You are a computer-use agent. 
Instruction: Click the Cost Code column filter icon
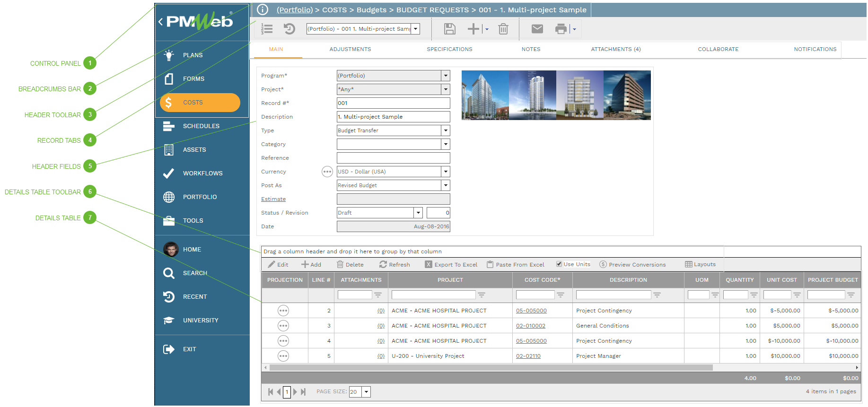tap(561, 295)
